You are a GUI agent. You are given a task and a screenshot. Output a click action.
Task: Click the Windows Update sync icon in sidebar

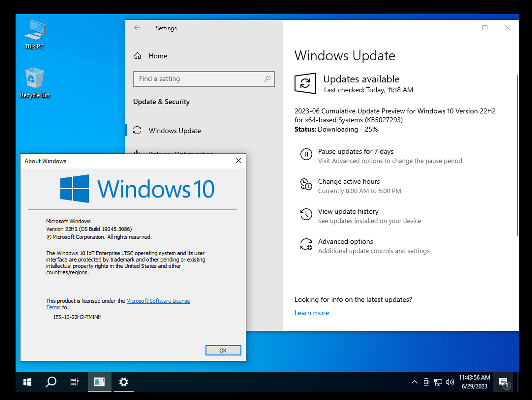tap(137, 130)
